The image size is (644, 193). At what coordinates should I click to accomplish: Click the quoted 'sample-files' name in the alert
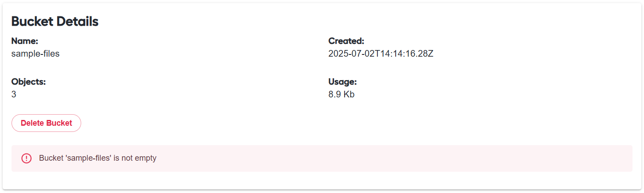point(88,158)
